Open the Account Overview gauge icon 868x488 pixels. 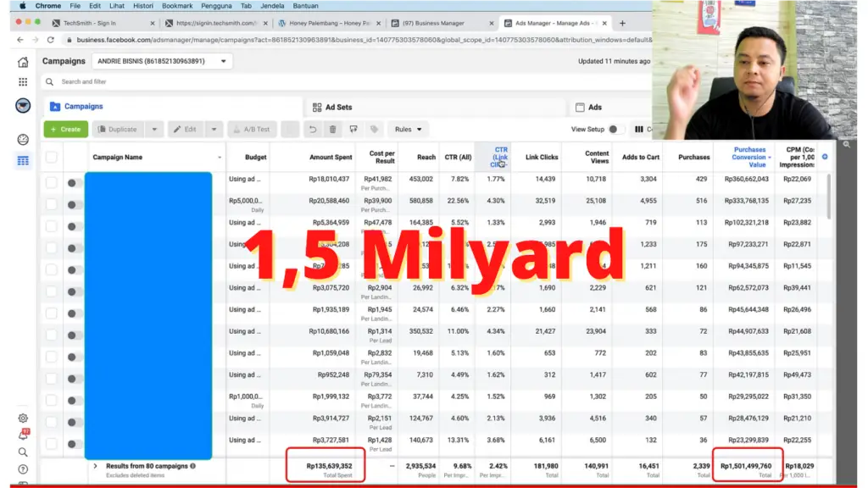[x=23, y=139]
